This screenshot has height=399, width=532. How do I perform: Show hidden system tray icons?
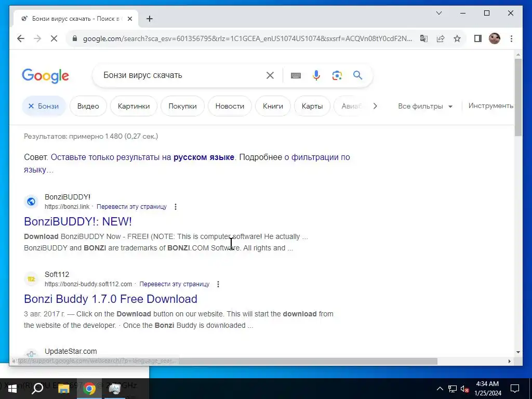(x=440, y=389)
